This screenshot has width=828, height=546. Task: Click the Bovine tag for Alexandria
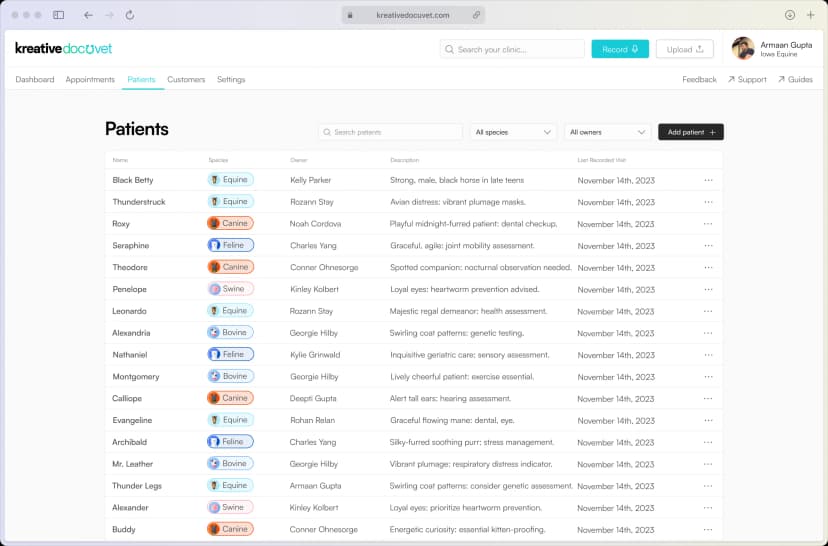click(230, 332)
